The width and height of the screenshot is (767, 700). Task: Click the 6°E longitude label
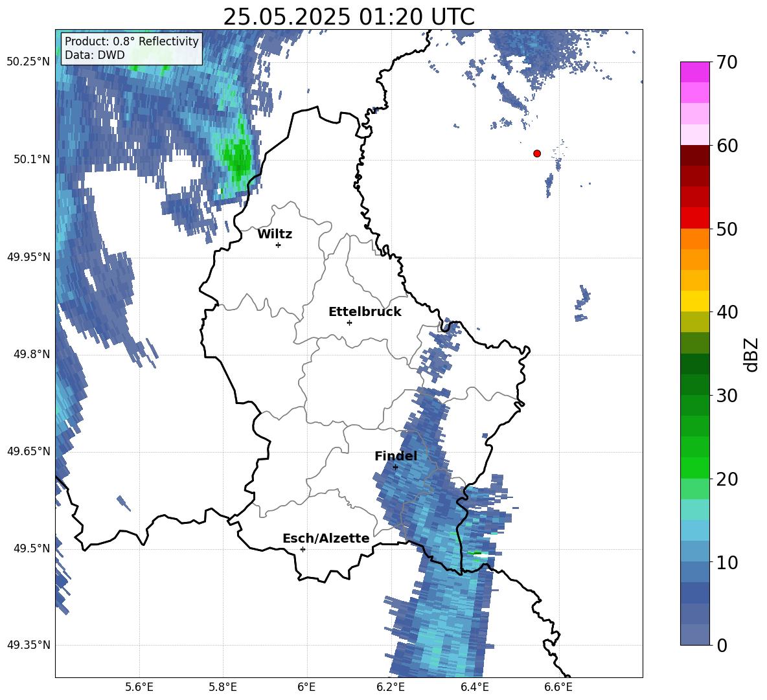(x=306, y=687)
